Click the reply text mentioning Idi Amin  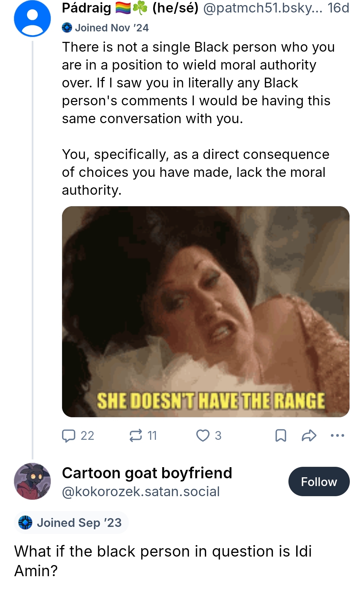coord(163,561)
